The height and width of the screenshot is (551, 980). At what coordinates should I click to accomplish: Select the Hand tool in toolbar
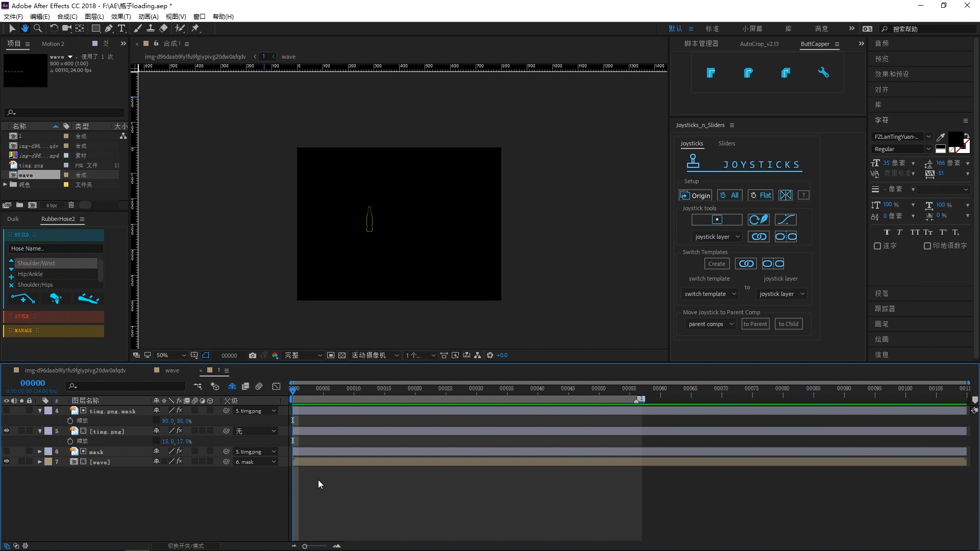pyautogui.click(x=24, y=29)
